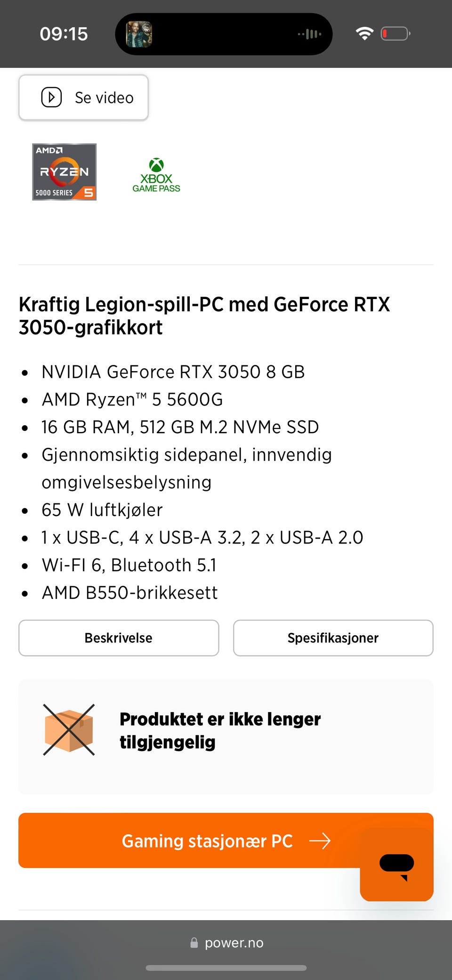
Task: Tap the now-playing album thumbnail
Action: pos(139,34)
